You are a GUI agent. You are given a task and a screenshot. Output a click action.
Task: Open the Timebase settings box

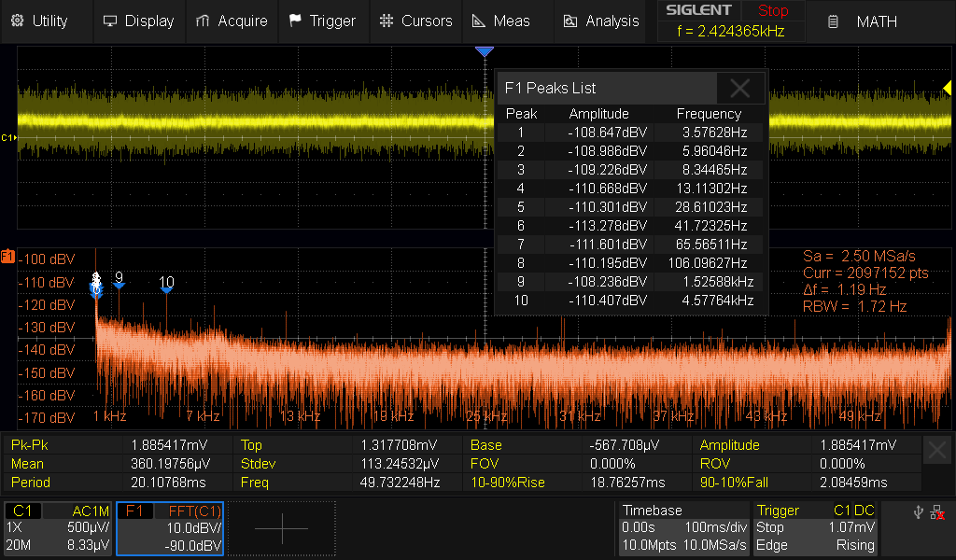(682, 528)
